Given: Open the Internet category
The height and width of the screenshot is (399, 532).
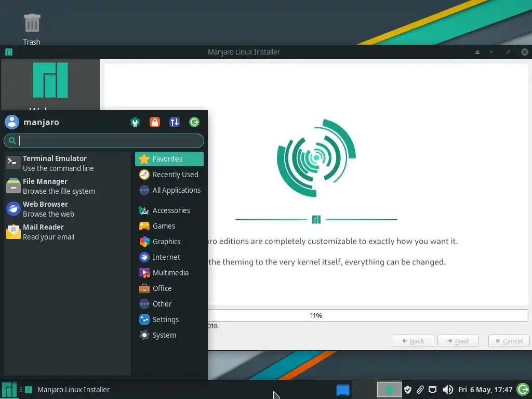Looking at the screenshot, I should 169,257.
